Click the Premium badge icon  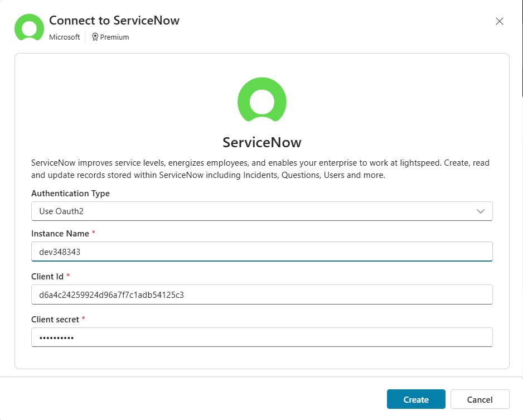point(95,37)
